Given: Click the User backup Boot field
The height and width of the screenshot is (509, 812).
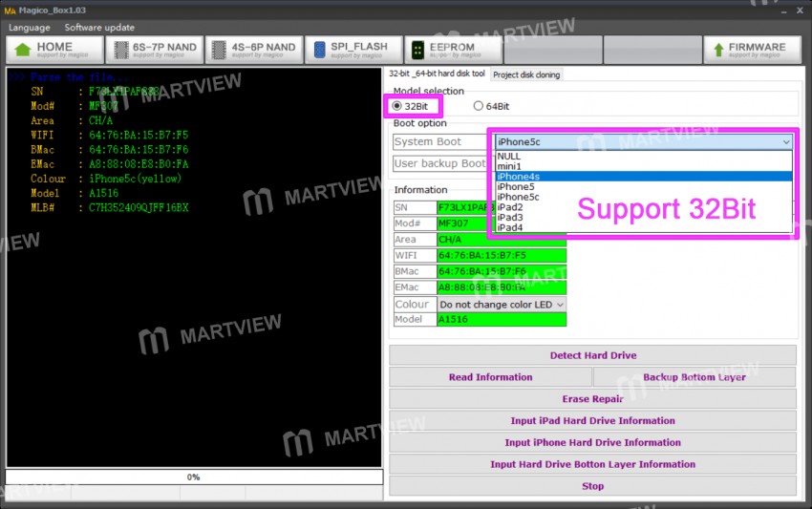Looking at the screenshot, I should 439,163.
